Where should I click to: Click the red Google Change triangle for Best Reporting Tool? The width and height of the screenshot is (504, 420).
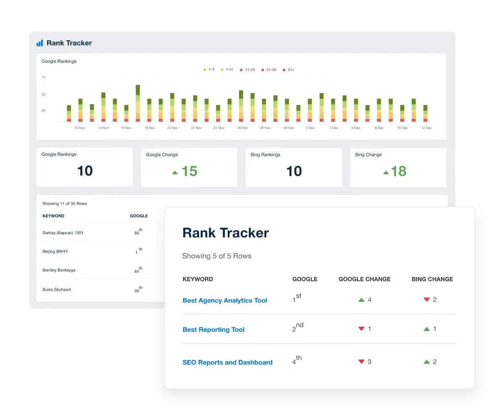362,329
